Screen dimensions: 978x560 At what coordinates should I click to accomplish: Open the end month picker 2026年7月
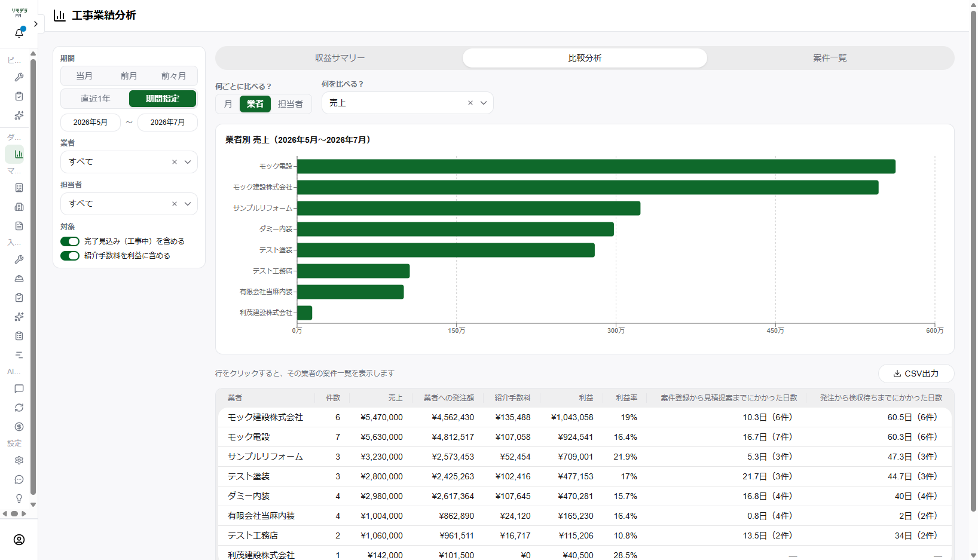click(x=167, y=123)
